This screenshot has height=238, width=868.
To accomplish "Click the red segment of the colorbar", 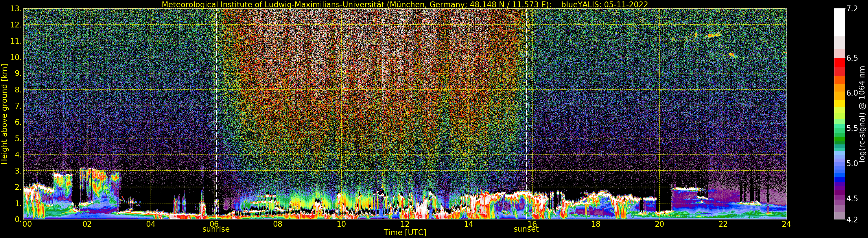I will point(839,63).
